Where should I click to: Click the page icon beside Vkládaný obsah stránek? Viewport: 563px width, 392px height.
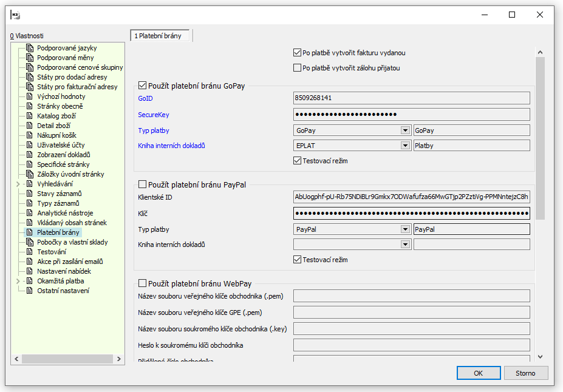pos(30,222)
